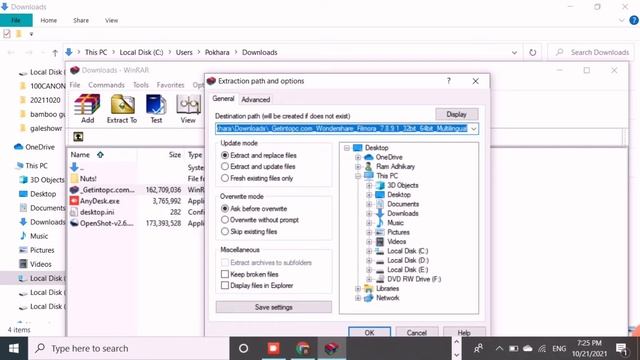The height and width of the screenshot is (360, 640).
Task: Select Skip existing files option
Action: pyautogui.click(x=225, y=231)
